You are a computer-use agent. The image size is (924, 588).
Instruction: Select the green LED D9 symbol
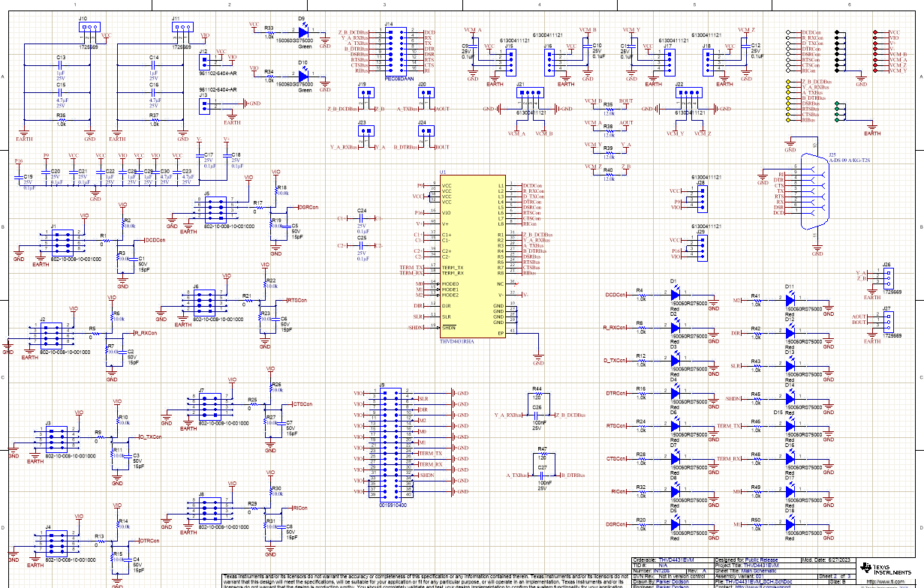pos(304,31)
